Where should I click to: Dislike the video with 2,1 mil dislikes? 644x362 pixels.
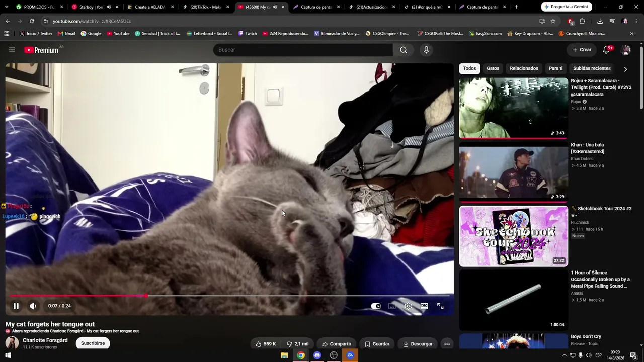tap(297, 344)
